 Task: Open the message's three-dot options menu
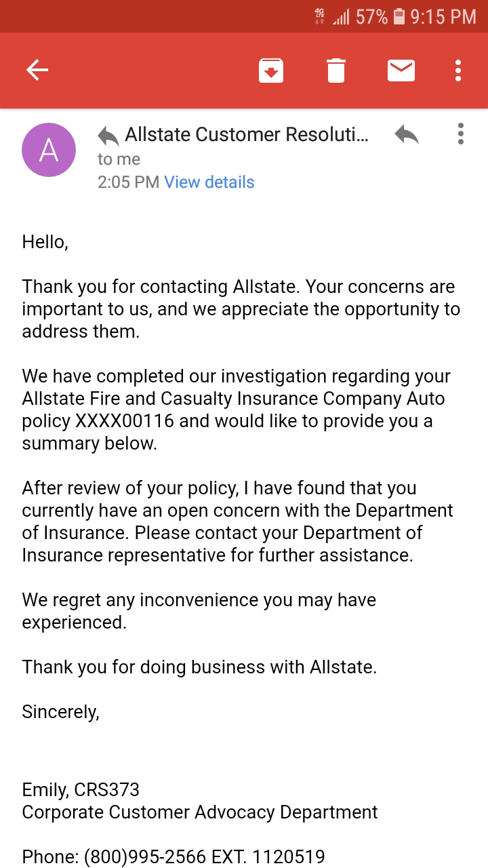click(460, 134)
